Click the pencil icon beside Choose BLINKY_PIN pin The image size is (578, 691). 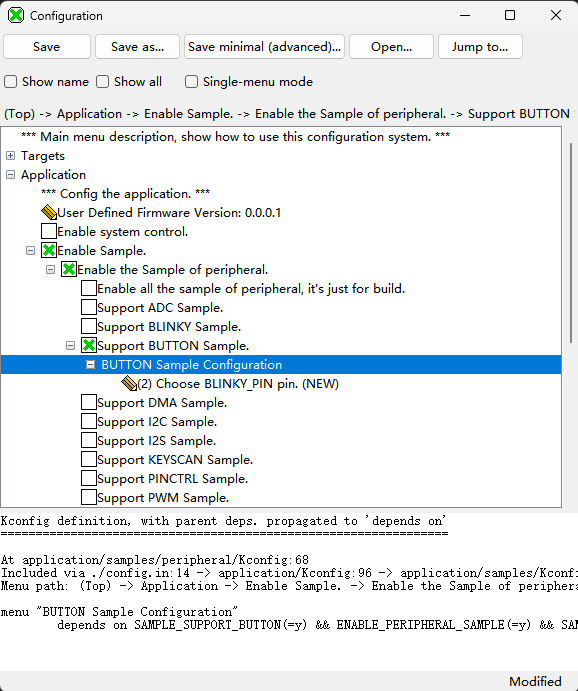[129, 383]
